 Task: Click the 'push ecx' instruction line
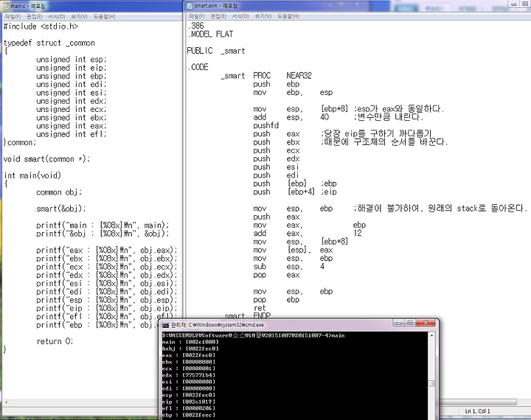tap(277, 150)
